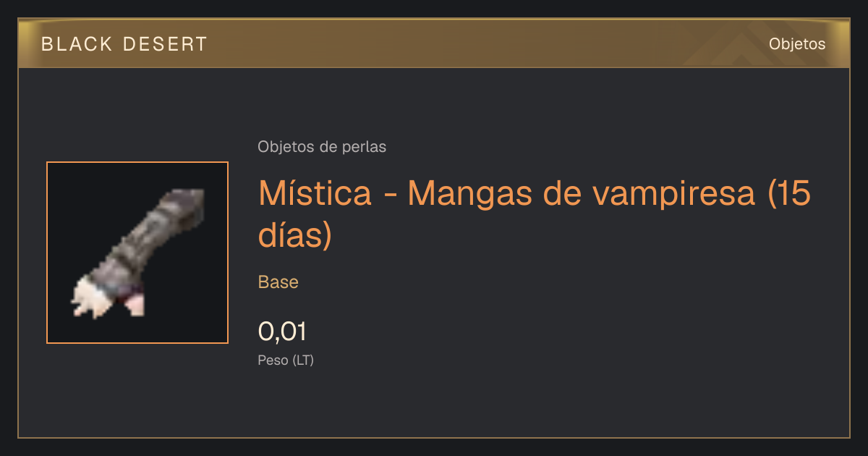Click the word 'perlas' in category label

click(366, 147)
